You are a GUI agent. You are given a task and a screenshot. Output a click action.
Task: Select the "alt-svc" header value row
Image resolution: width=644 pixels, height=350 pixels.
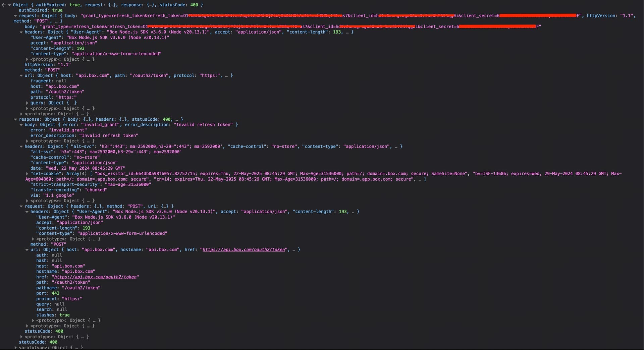[106, 152]
